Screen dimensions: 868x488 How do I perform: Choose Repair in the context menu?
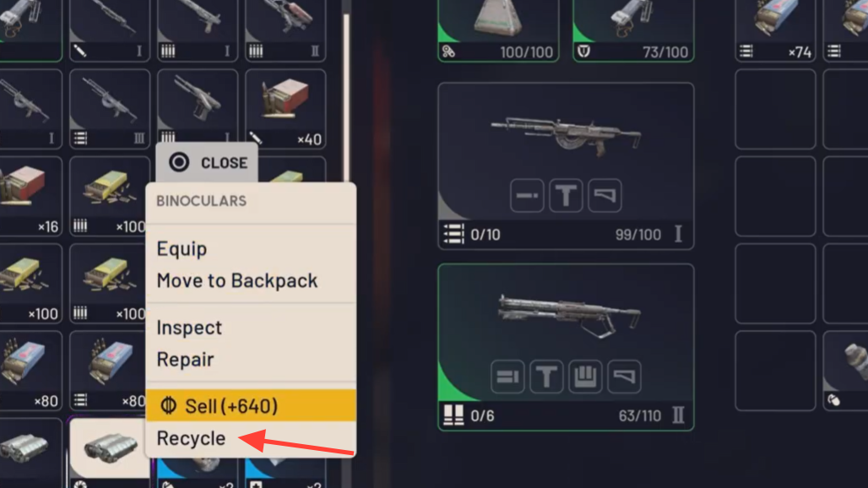click(x=185, y=360)
